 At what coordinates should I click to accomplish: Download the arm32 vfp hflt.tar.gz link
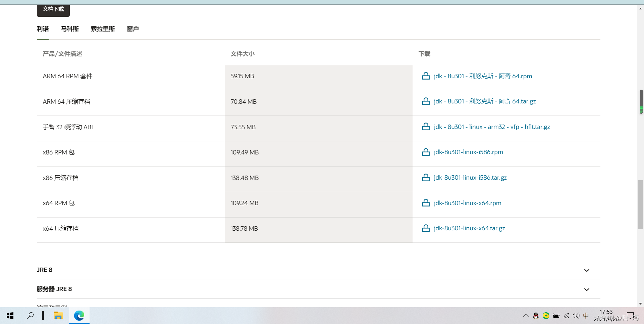492,127
